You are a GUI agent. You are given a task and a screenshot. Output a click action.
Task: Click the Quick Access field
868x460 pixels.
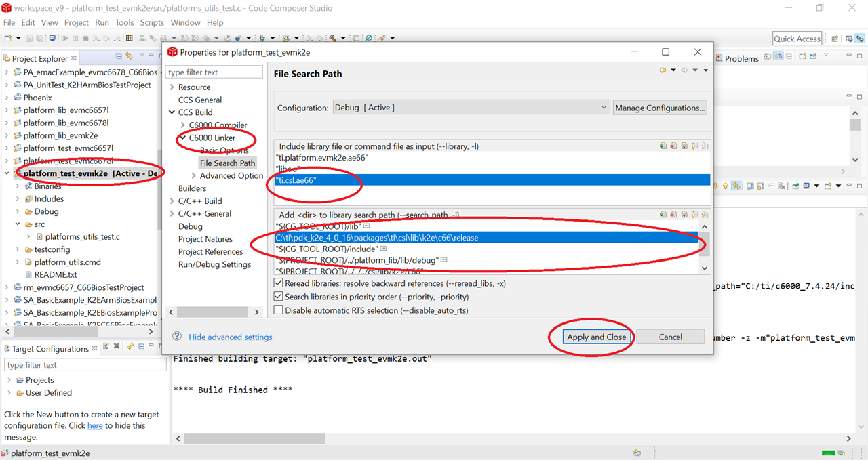tap(797, 39)
